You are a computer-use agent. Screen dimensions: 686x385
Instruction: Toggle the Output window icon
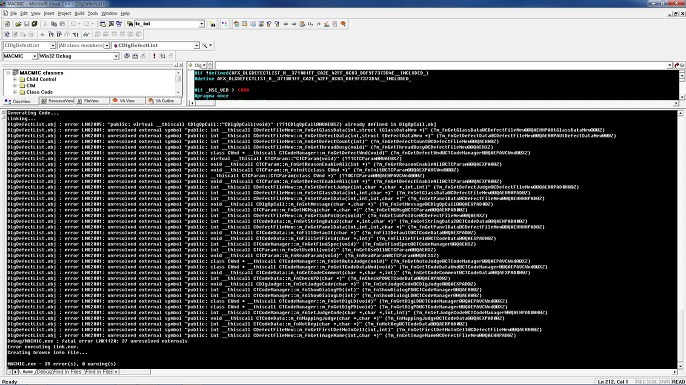pyautogui.click(x=111, y=24)
